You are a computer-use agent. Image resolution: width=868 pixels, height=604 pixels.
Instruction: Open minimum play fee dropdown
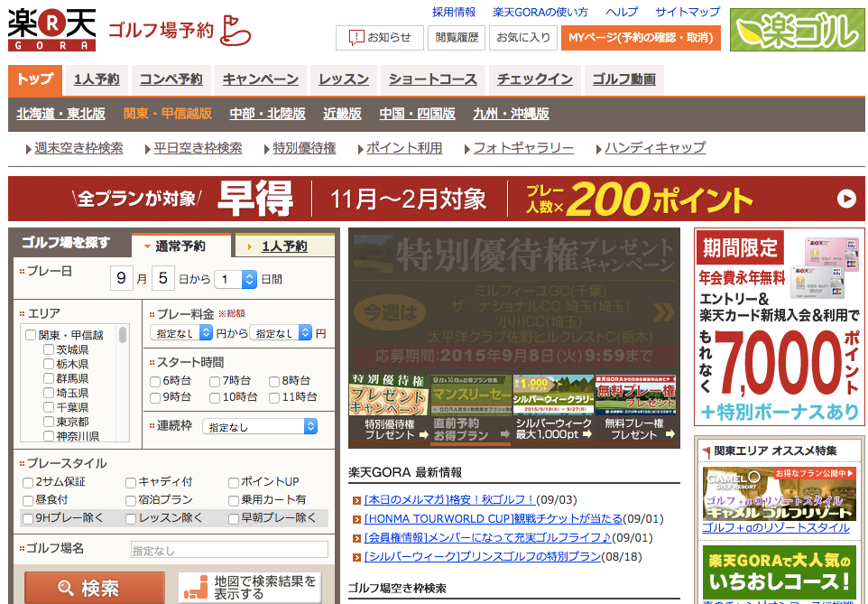pos(181,332)
